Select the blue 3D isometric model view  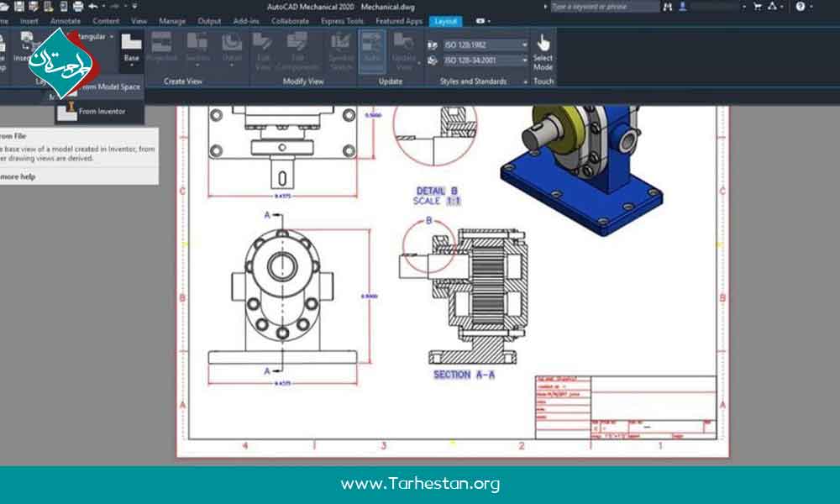[581, 169]
